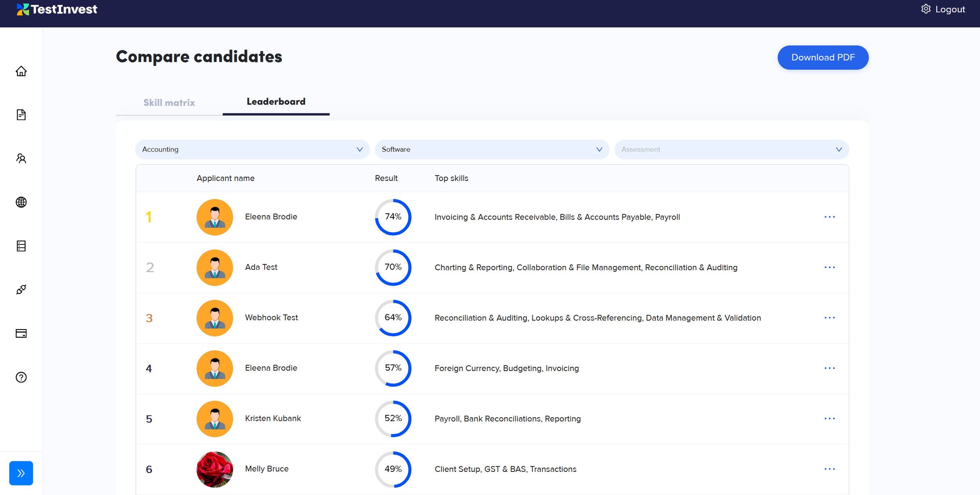Click the Top skills column header
This screenshot has height=495, width=980.
[x=451, y=178]
